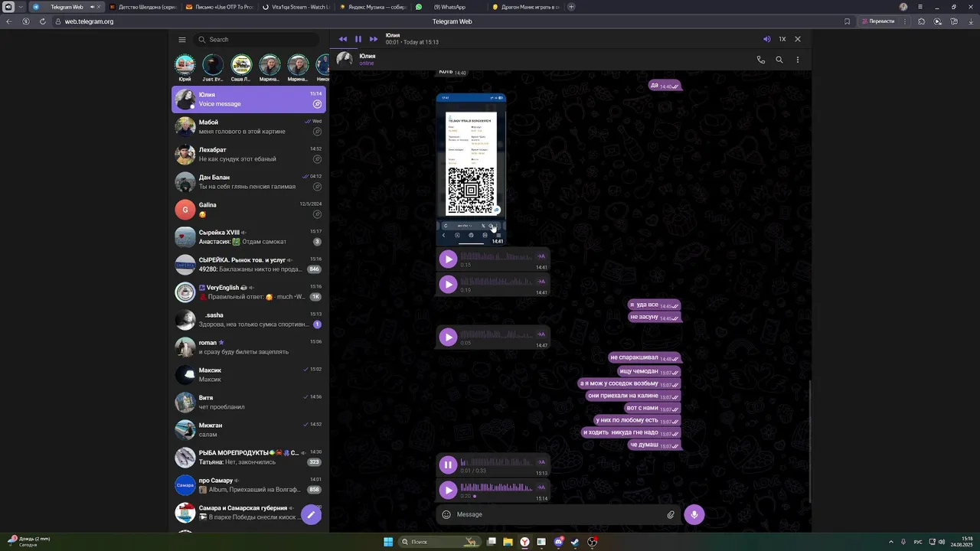This screenshot has width=980, height=551.
Task: Open the .sasha chat
Action: (249, 320)
